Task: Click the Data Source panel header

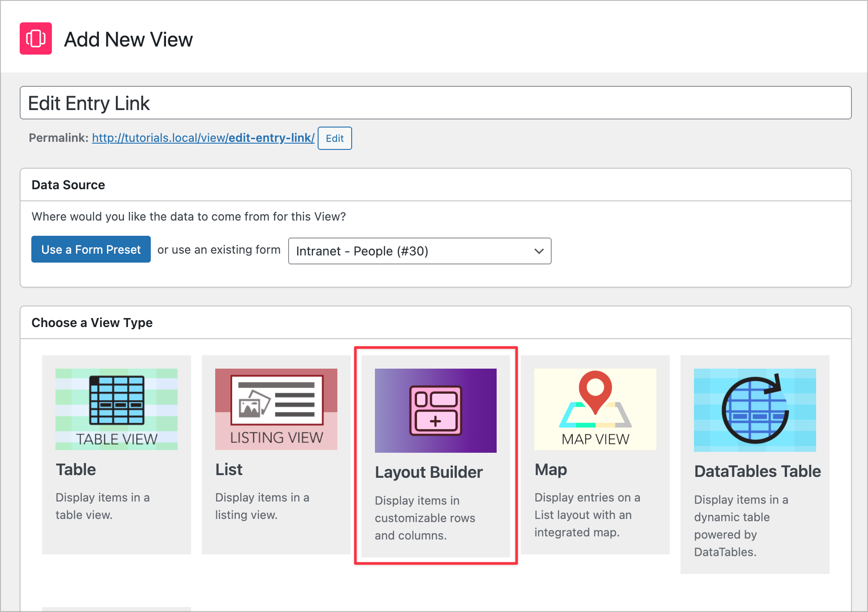Action: click(x=435, y=185)
